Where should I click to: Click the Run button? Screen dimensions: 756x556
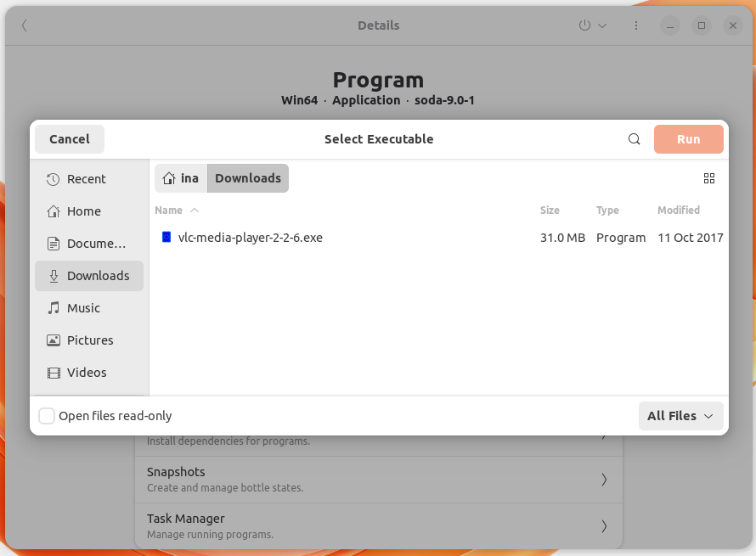click(689, 139)
